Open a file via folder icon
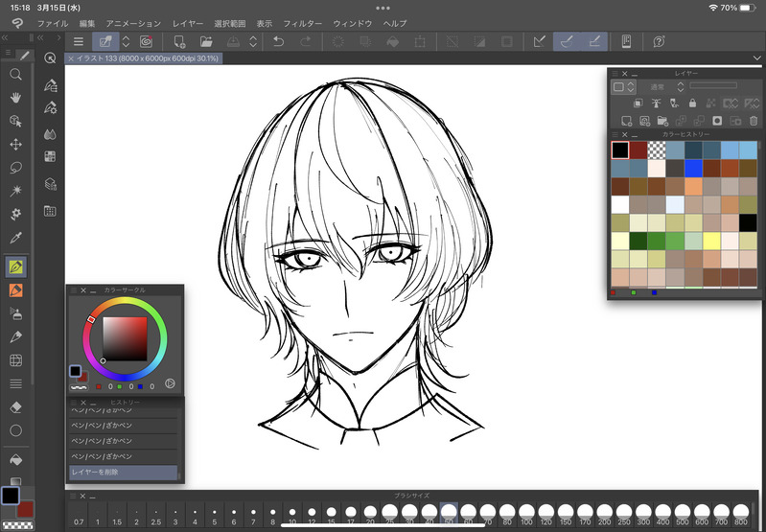This screenshot has width=766, height=532. [x=206, y=41]
